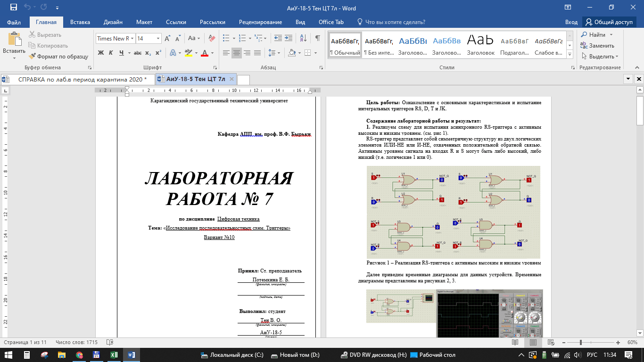This screenshot has height=362, width=644.
Task: Click Increase Indent icon
Action: coord(289,39)
